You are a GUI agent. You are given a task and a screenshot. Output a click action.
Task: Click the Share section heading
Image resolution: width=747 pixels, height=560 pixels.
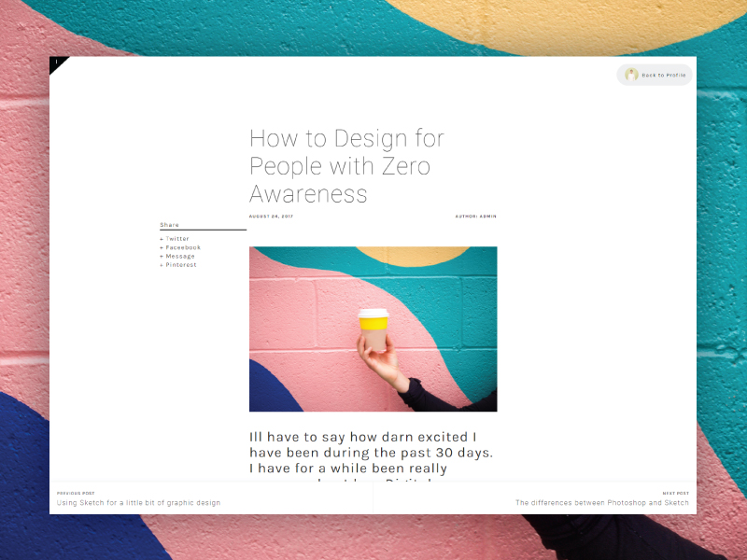[x=169, y=225]
